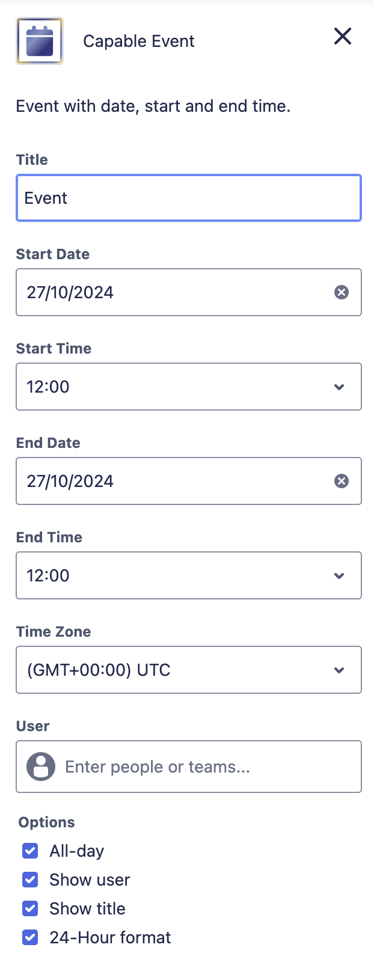The height and width of the screenshot is (980, 374).
Task: Click the Capable Event heading text
Action: coord(139,41)
